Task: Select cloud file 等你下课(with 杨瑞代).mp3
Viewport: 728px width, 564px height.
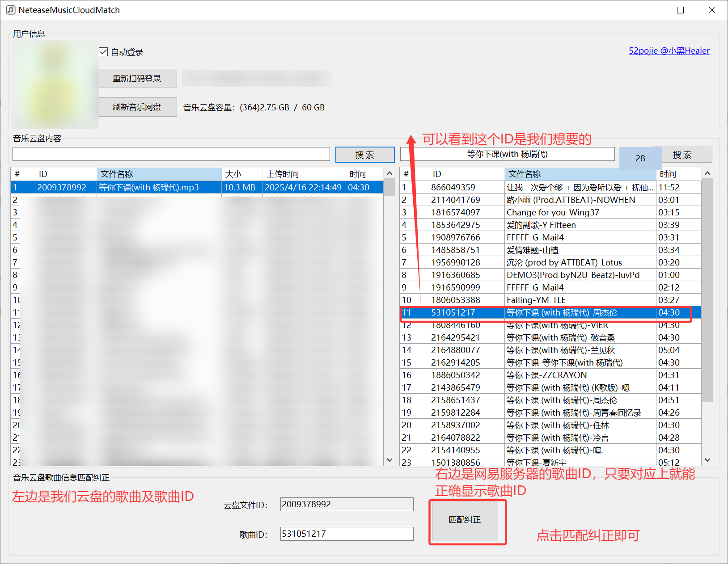Action: [x=197, y=187]
